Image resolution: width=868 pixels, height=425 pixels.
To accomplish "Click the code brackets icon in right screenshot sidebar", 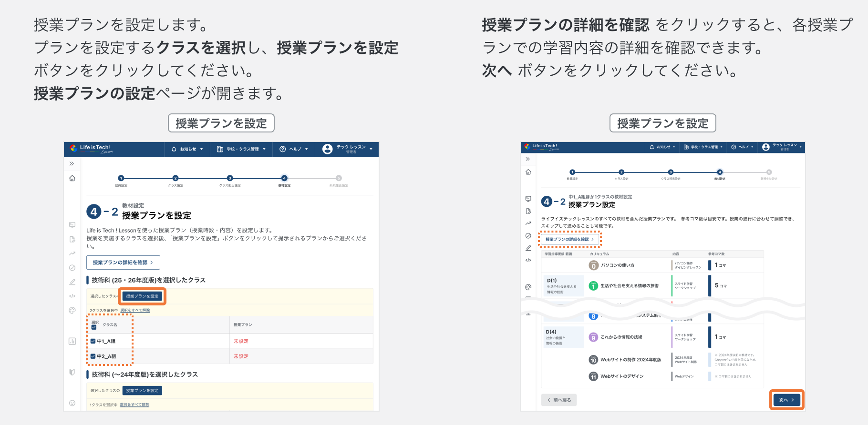I will click(x=528, y=260).
